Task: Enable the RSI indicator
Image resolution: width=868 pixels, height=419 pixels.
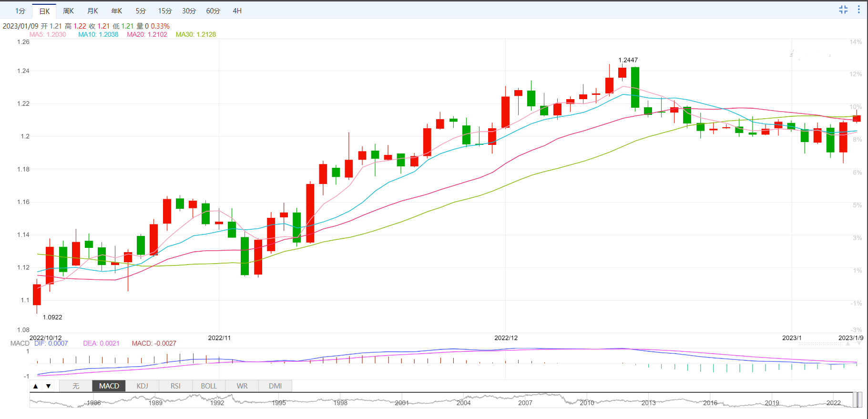Action: click(175, 386)
